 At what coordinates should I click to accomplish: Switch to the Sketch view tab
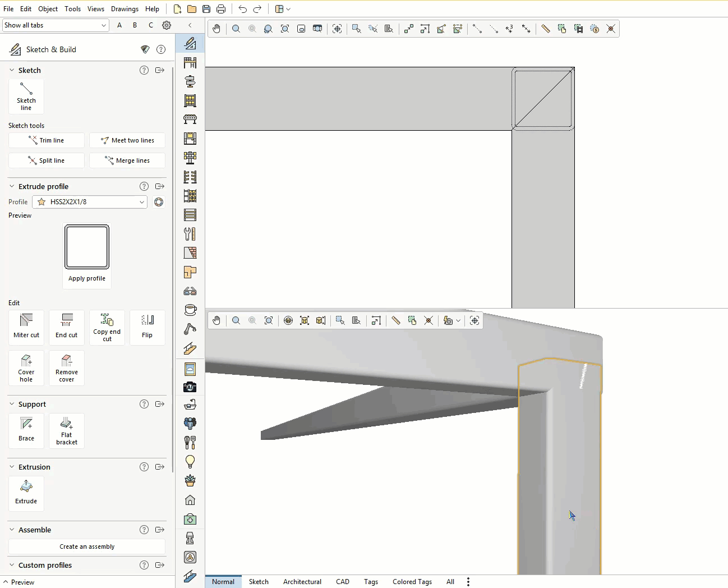259,582
